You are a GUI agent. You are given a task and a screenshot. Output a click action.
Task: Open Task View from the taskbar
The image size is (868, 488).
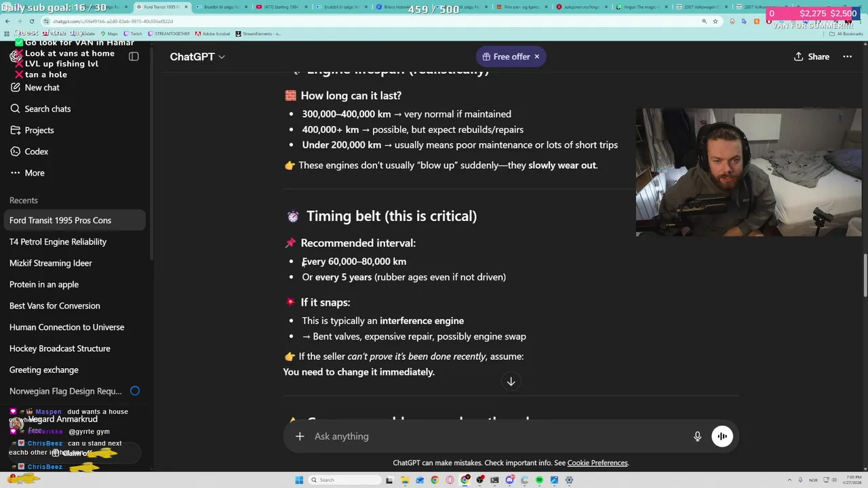(389, 480)
